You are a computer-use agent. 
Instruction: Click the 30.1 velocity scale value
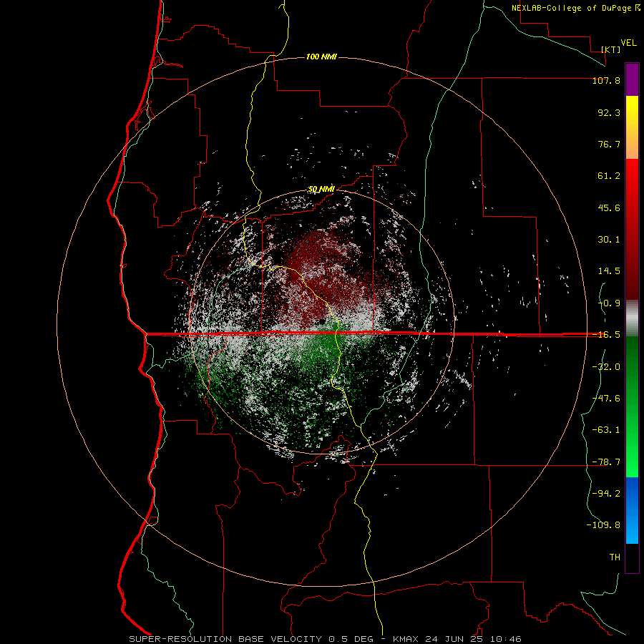609,240
